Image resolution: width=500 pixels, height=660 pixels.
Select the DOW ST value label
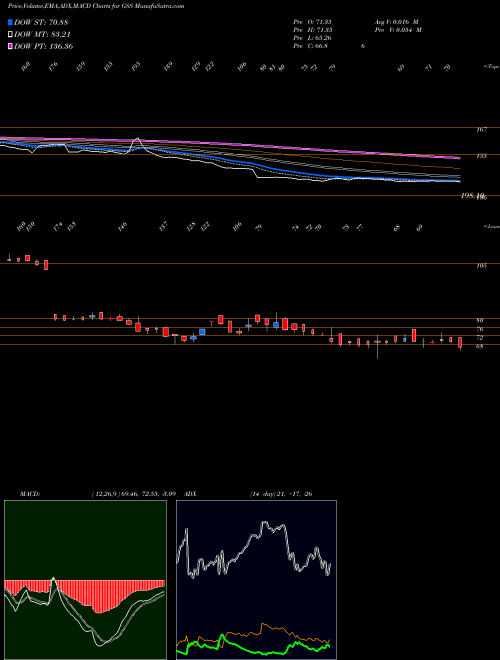point(41,22)
